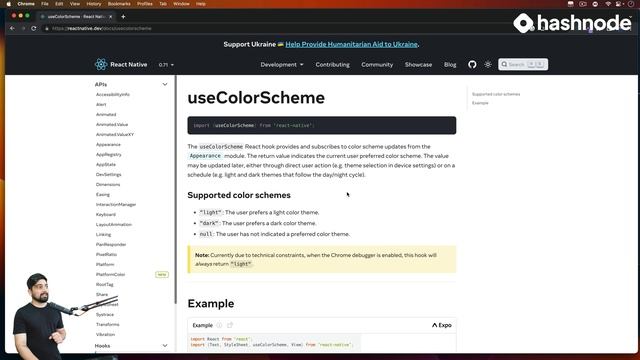Click the Wi-Fi icon in menu bar
Image resolution: width=640 pixels, height=360 pixels.
tap(608, 4)
